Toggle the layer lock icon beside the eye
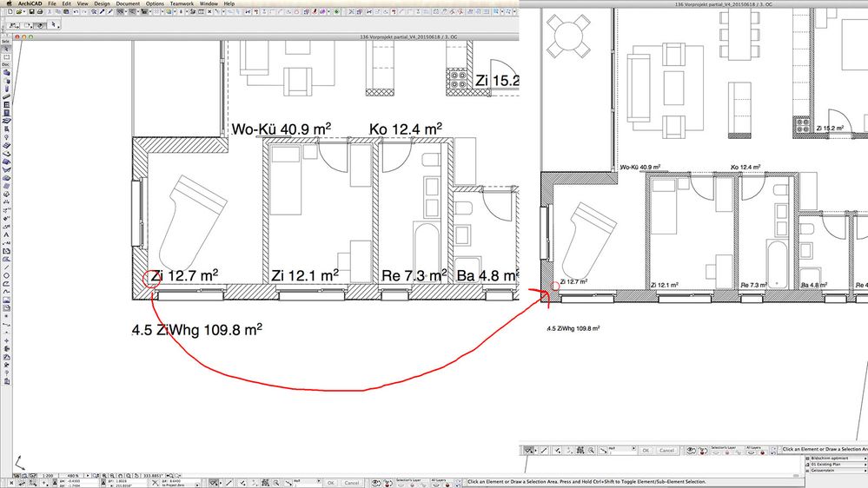Screen dimensions: 868x488 703,451
